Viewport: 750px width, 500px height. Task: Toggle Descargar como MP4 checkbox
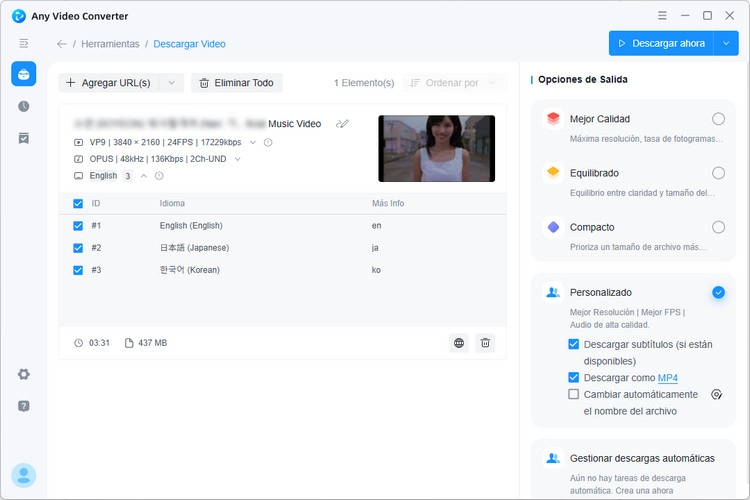pyautogui.click(x=574, y=378)
